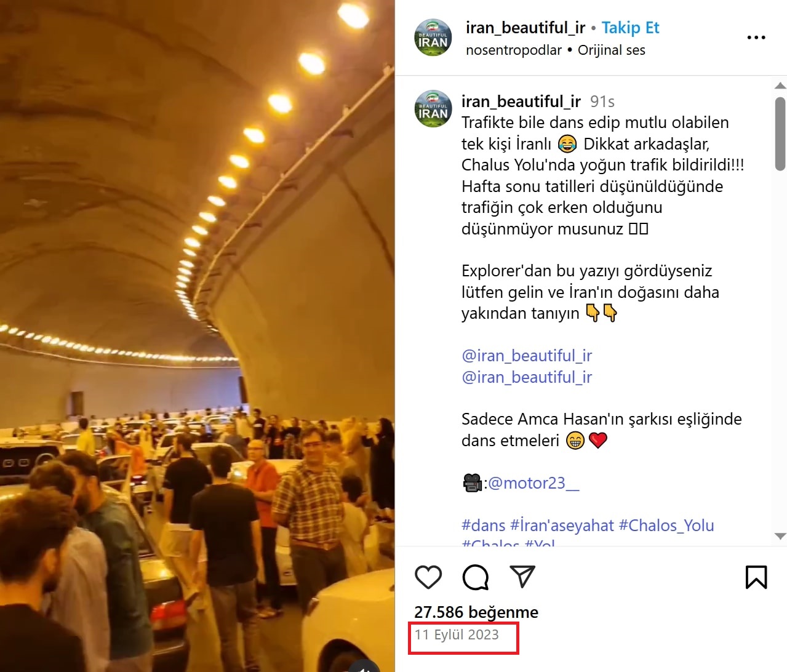Save post with the bookmark icon
Viewport: 787px width, 672px height.
tap(756, 577)
